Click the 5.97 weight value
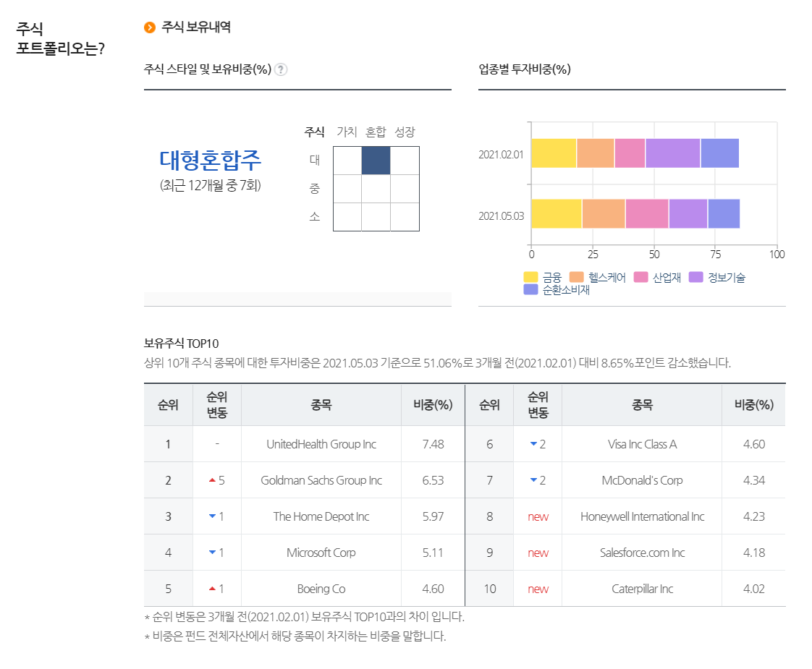The height and width of the screenshot is (669, 812). click(433, 517)
